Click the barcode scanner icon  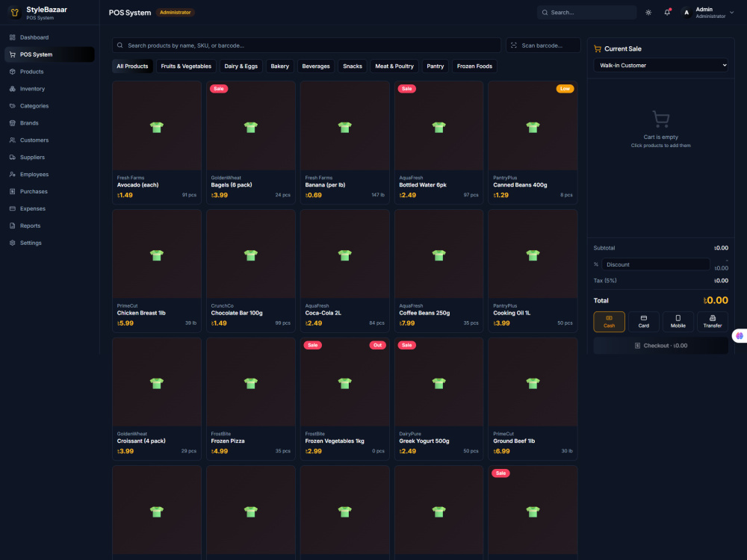[514, 46]
